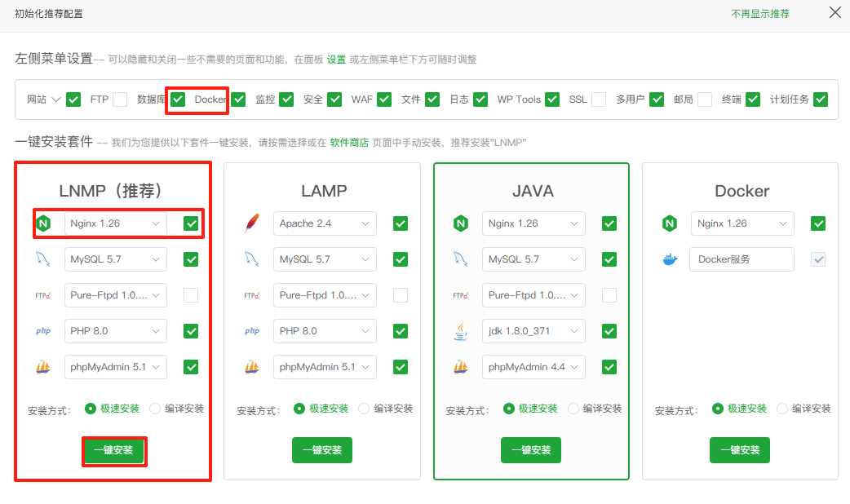Click the phpMyAdmin sailboat icon in LNMP card
Image resolution: width=850 pixels, height=504 pixels.
pyautogui.click(x=43, y=367)
